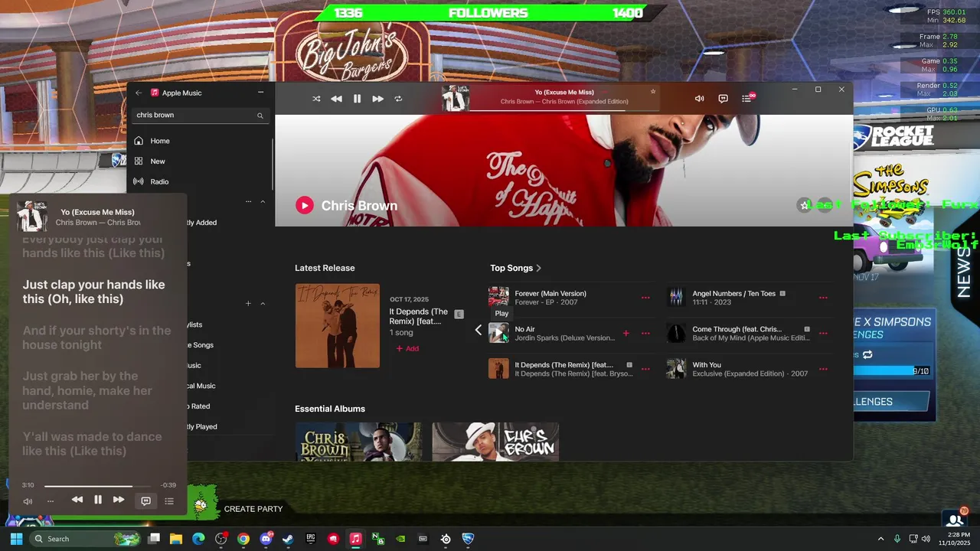Favorite the artist Chris Brown star button

click(804, 205)
